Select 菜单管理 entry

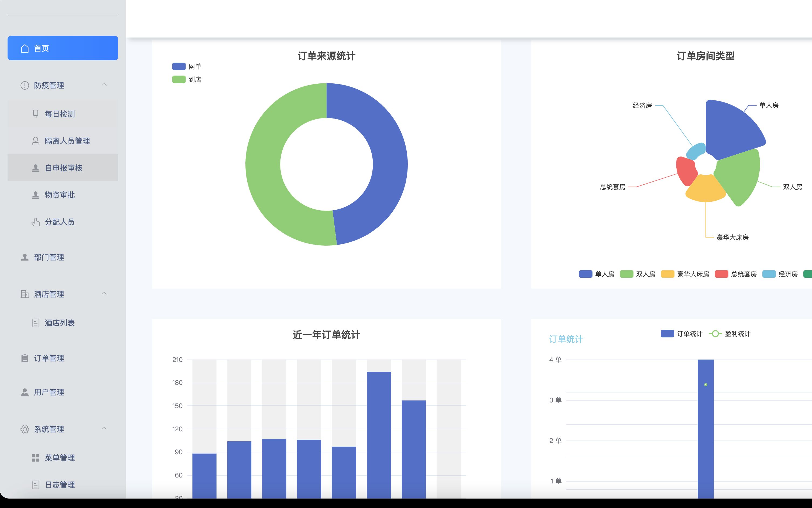[x=63, y=458]
